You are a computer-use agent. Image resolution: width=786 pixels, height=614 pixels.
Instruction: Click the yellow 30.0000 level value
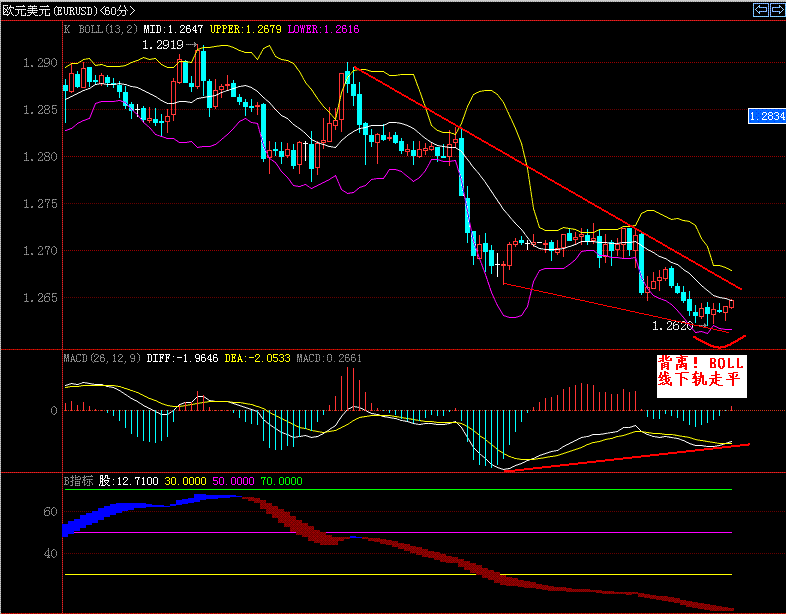point(186,481)
